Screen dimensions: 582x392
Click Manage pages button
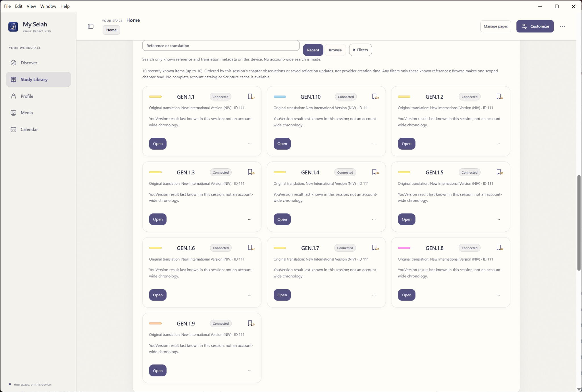[496, 26]
